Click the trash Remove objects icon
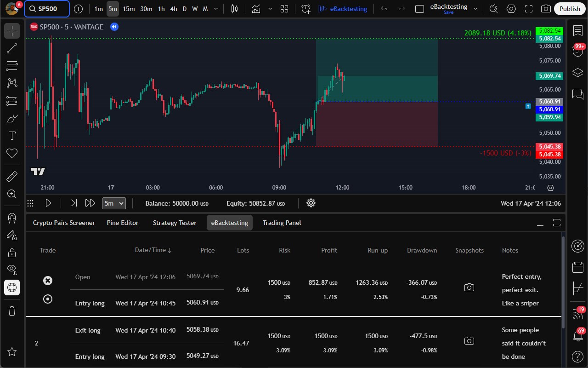Viewport: 588px width, 368px height. (12, 311)
